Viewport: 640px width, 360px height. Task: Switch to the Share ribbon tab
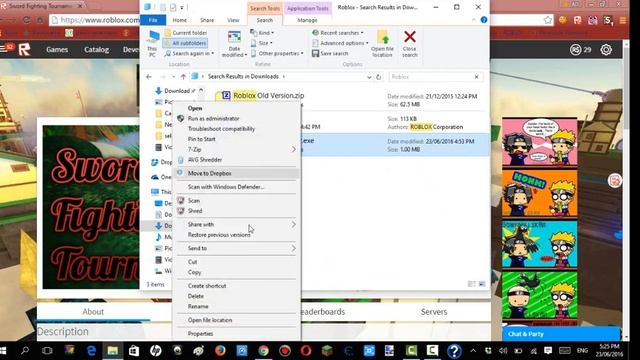[x=207, y=20]
